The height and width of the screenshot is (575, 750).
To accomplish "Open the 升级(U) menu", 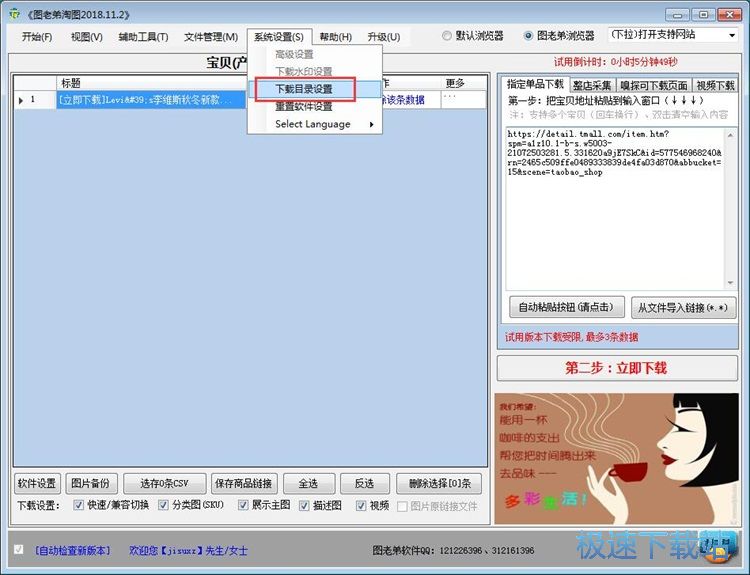I will [384, 37].
